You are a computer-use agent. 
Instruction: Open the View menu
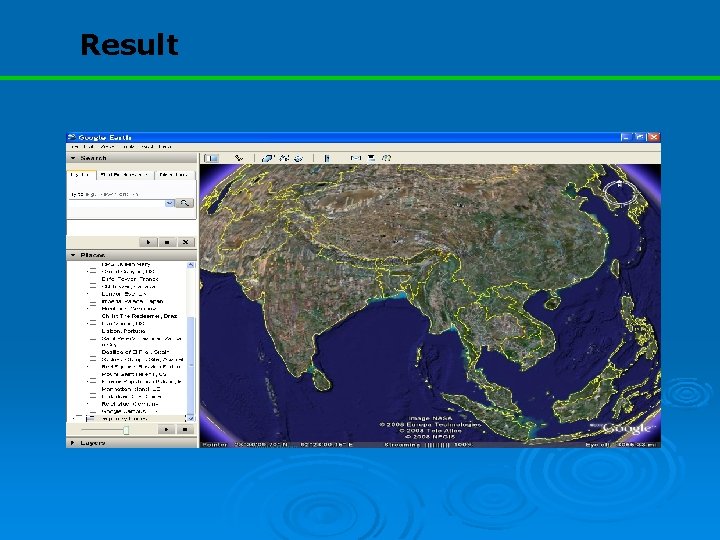107,147
